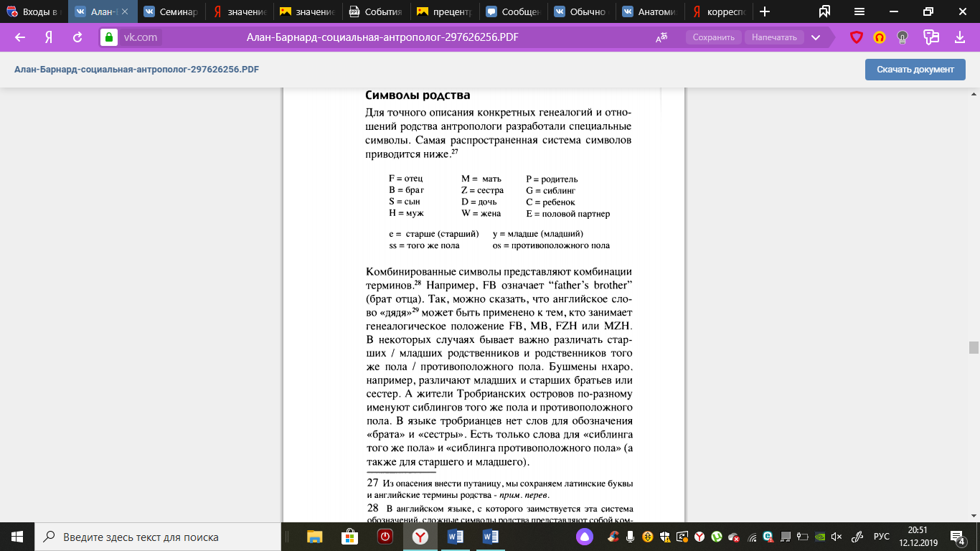The height and width of the screenshot is (551, 980).
Task: Click the Скачать документ button
Action: (915, 70)
